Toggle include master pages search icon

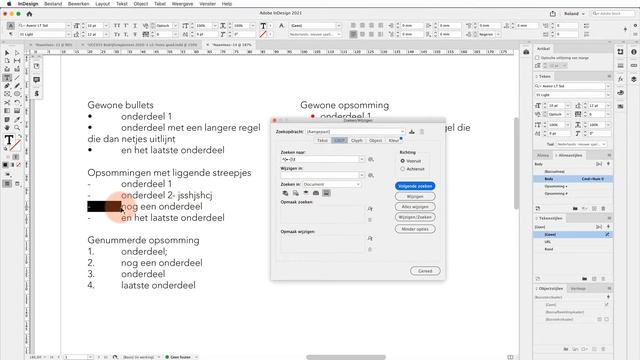316,193
